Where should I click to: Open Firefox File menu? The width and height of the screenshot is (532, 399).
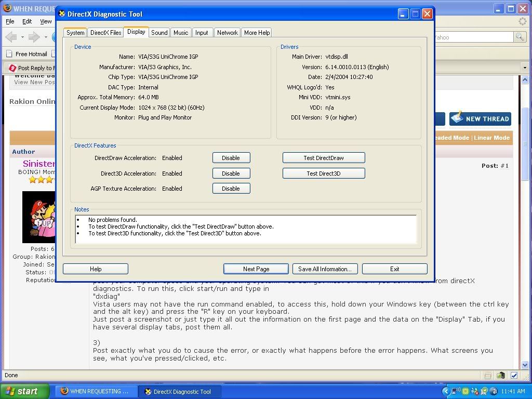(10, 21)
